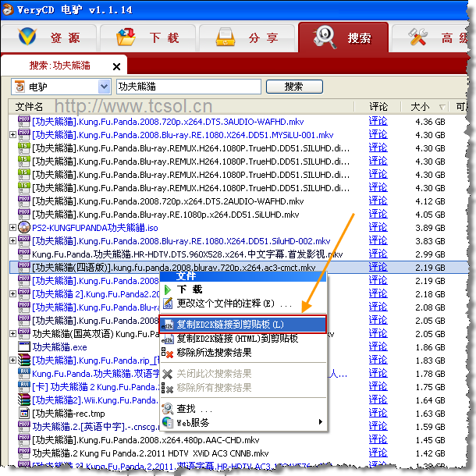This screenshot has width=476, height=476.
Task: Click the VeryCD 电驴 title bar app icon
Action: click(x=7, y=9)
